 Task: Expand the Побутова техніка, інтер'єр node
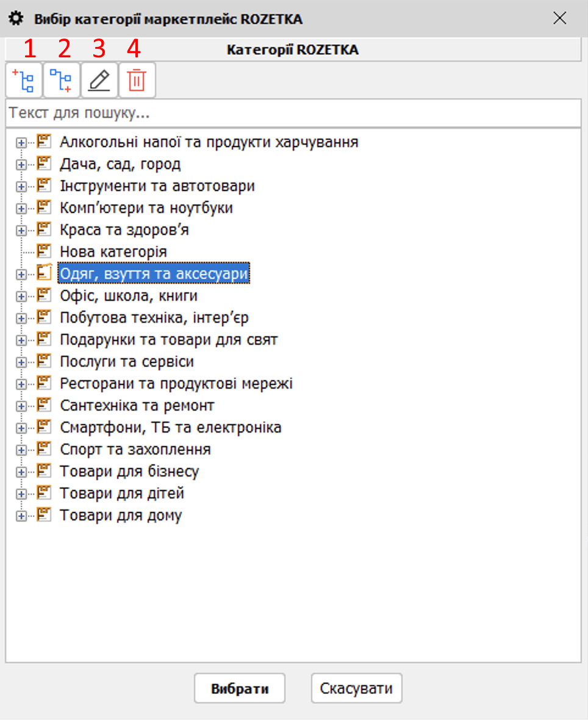[21, 319]
